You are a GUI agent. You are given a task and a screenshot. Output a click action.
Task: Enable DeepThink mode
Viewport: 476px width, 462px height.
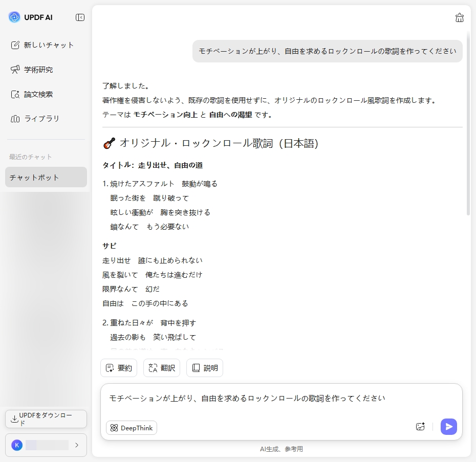131,428
